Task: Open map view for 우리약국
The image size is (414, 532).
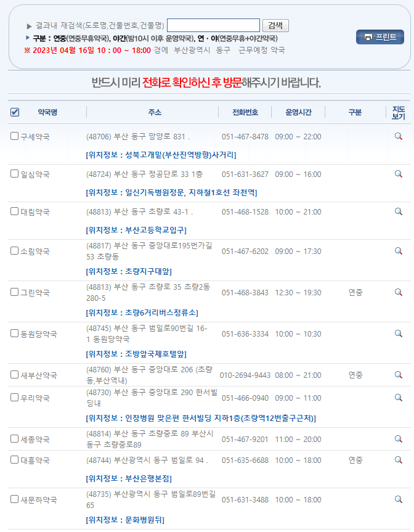Action: [399, 398]
